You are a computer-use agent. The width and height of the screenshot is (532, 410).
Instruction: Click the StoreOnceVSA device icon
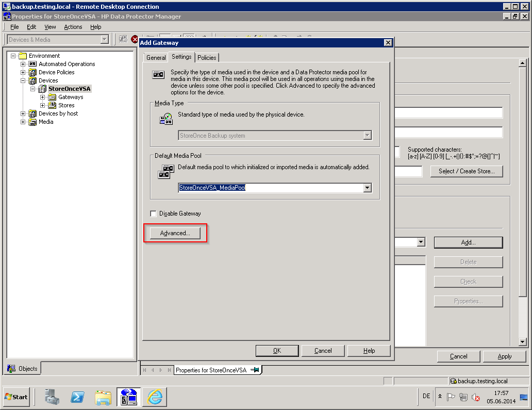(x=42, y=89)
